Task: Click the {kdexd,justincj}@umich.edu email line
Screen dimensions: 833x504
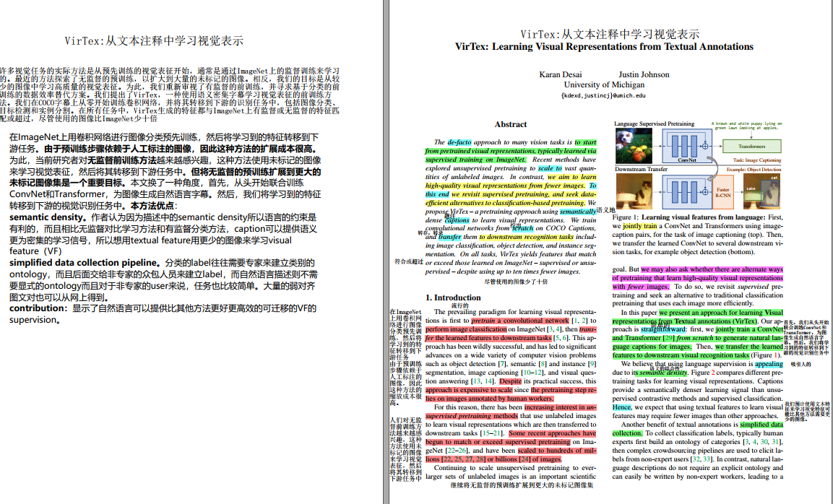Action: [603, 95]
